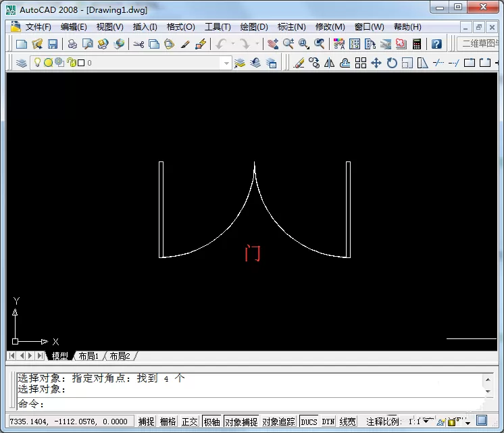Open DesignCenter icon
The width and height of the screenshot is (504, 433).
pyautogui.click(x=355, y=44)
